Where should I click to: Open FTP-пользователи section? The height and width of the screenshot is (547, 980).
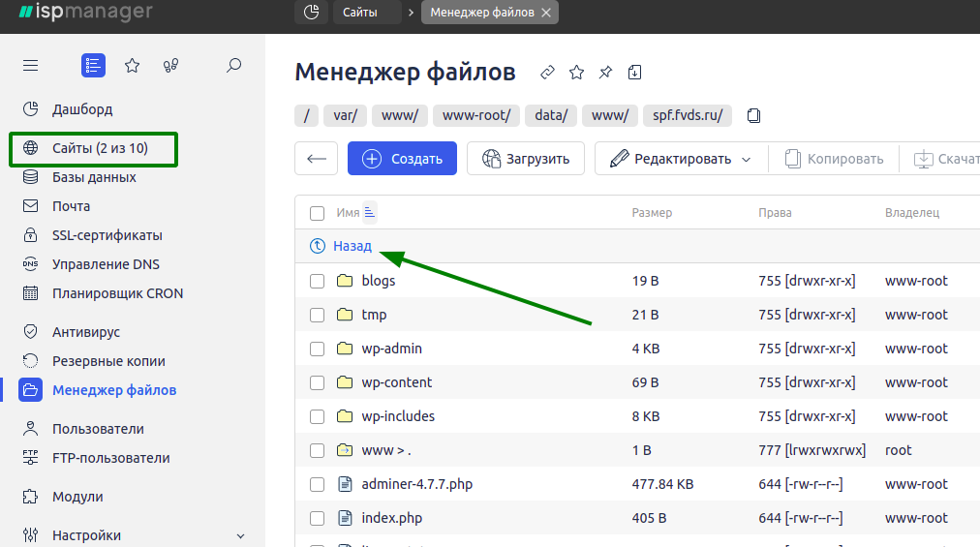111,458
